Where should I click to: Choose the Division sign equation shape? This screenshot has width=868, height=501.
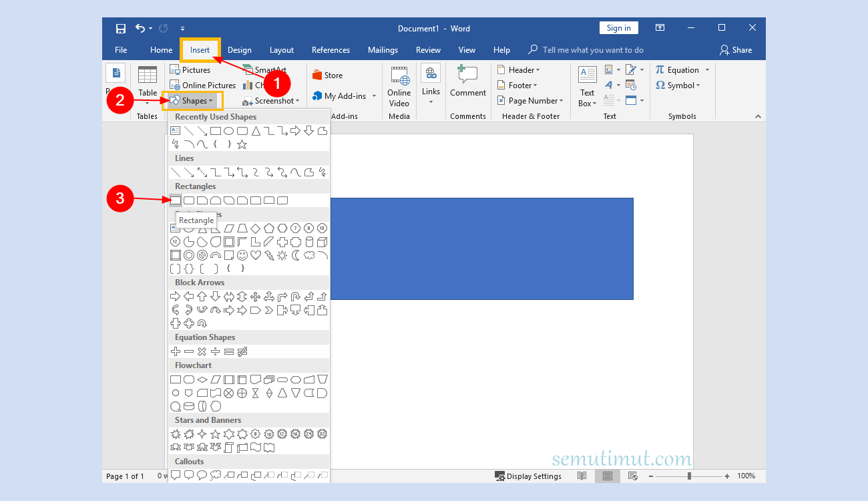pos(216,351)
